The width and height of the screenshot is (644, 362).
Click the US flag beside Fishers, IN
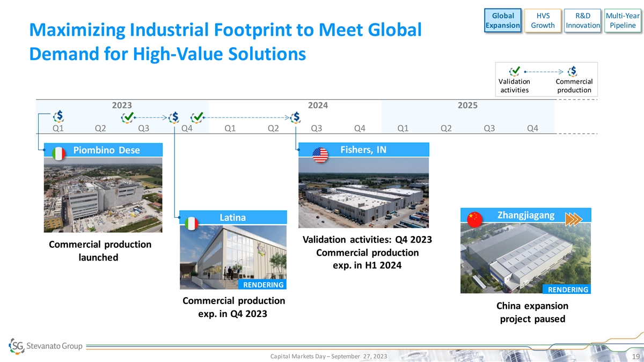[320, 155]
